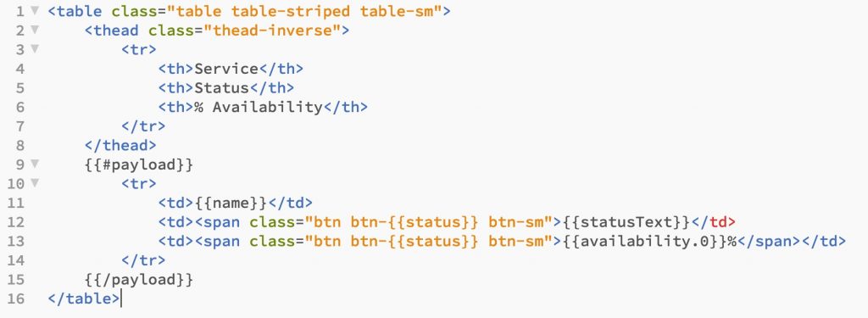This screenshot has height=318, width=868.
Task: Collapse the {{#payload}} section fold arrow
Action: (x=35, y=164)
